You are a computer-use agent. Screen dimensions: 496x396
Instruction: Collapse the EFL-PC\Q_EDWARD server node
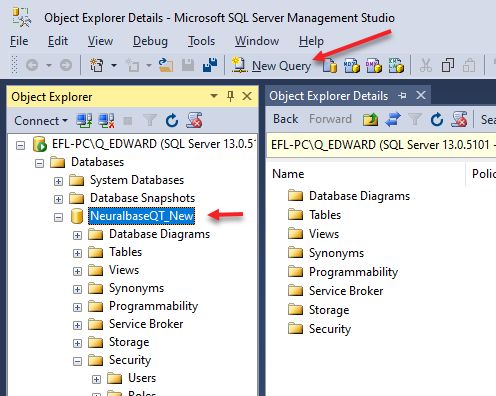[x=21, y=146]
